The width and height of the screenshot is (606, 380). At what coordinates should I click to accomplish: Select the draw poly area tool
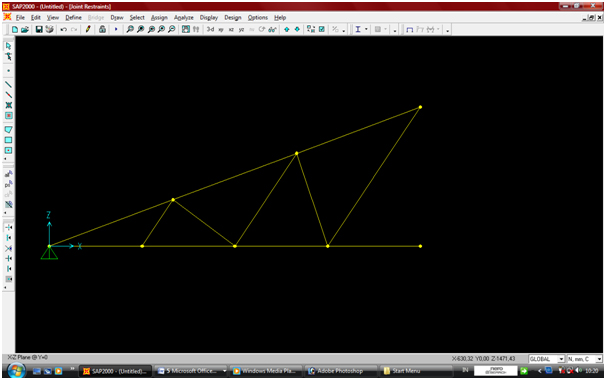tap(8, 130)
